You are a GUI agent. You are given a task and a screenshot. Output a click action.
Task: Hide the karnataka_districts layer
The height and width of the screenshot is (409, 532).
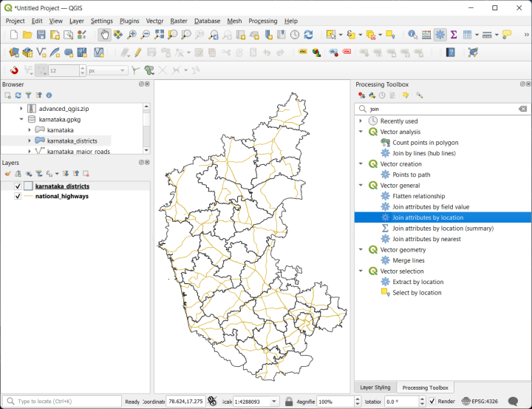18,186
